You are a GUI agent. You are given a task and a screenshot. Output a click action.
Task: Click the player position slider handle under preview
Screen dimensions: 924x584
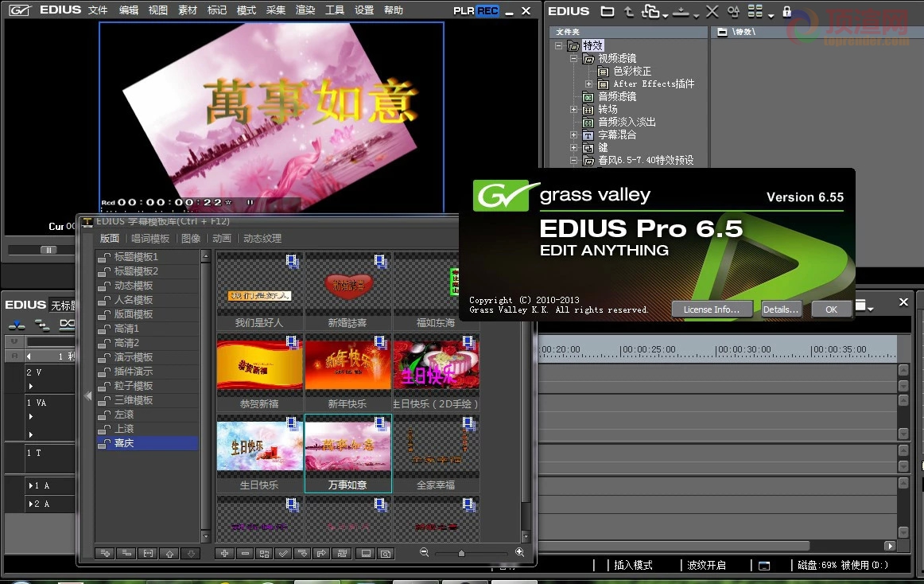(x=49, y=250)
